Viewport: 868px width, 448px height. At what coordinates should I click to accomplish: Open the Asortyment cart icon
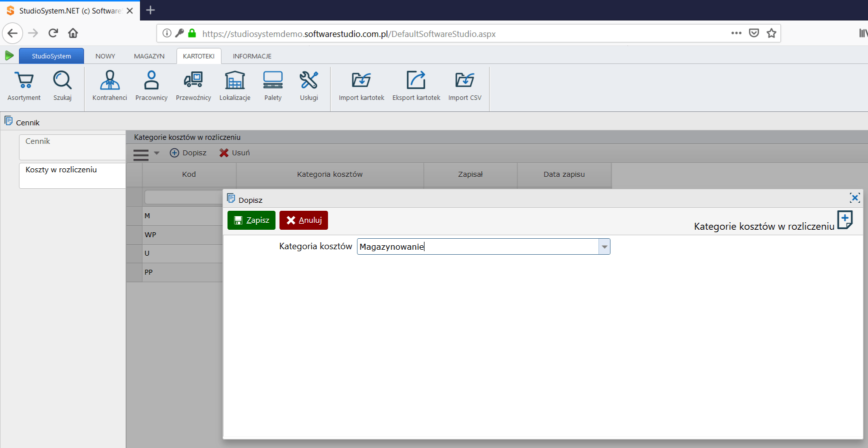click(24, 80)
